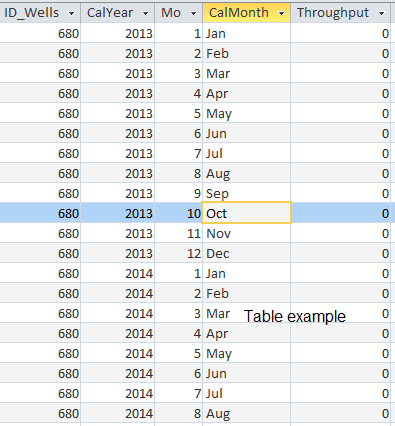Click Throughput 0 in the Jan 2013 row
This screenshot has height=426, width=395.
click(340, 33)
